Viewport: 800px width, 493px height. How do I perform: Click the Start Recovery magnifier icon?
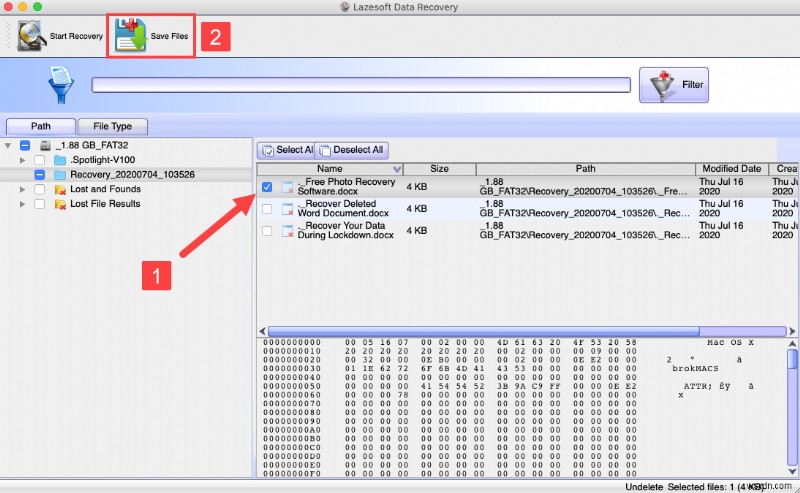(31, 36)
